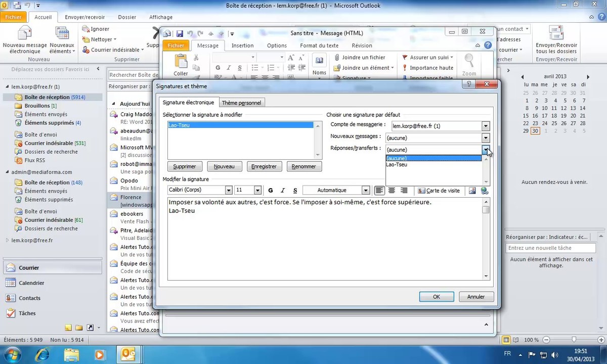
Task: Switch to Signature électronique tab
Action: (x=188, y=103)
